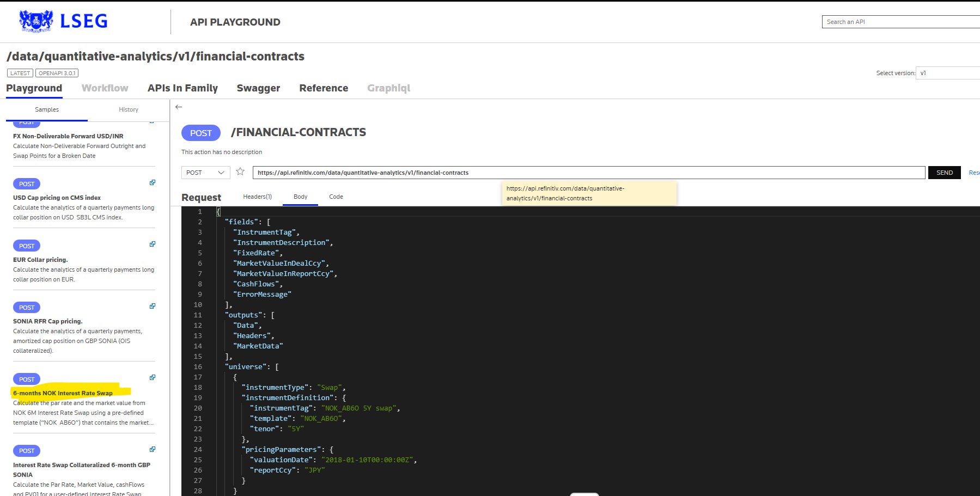This screenshot has height=496, width=980.
Task: Click the "outputs" key in the body
Action: coord(244,315)
